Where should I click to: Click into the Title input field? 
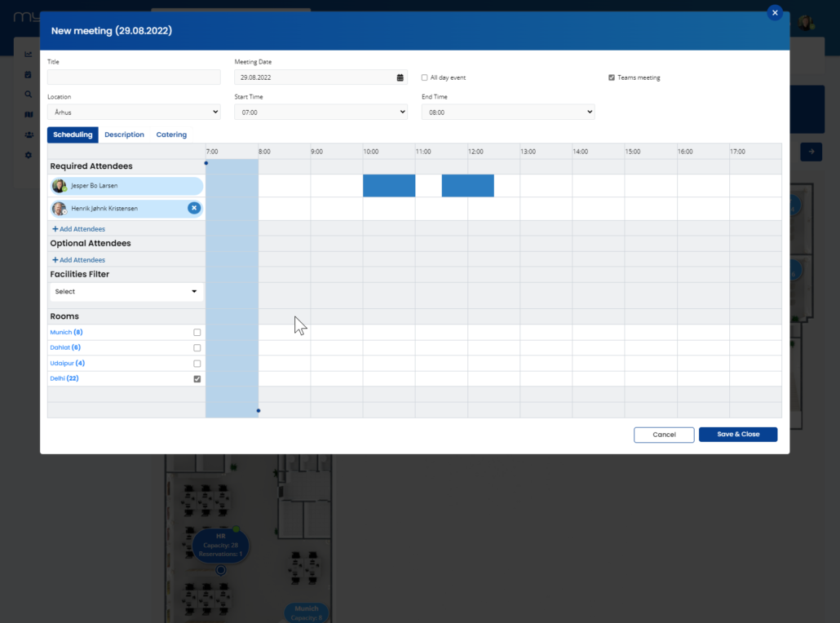click(134, 77)
